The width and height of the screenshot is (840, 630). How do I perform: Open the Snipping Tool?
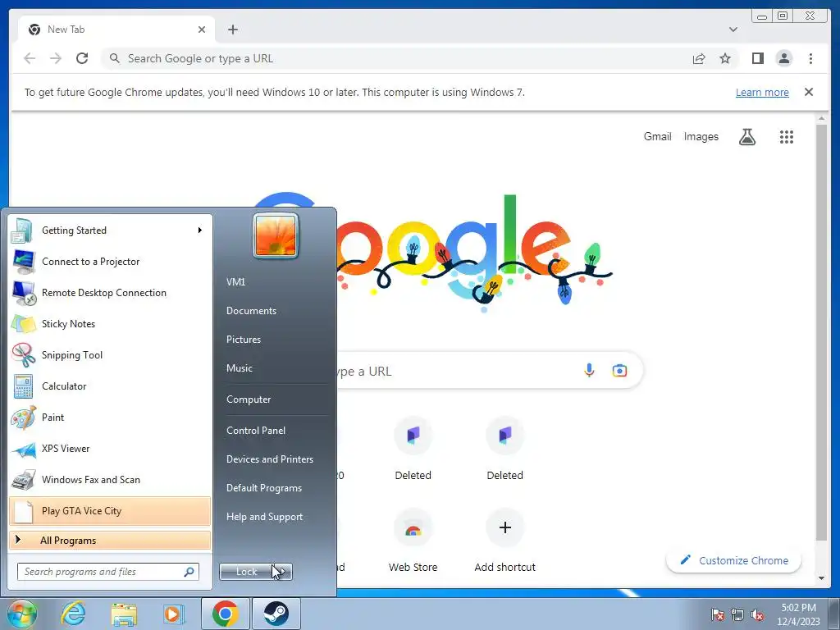pyautogui.click(x=109, y=354)
